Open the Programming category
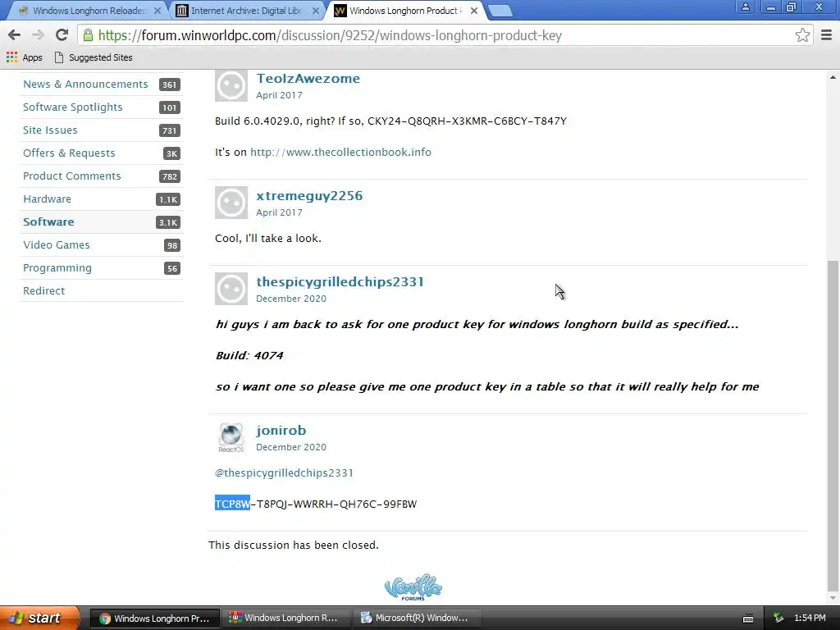Screen dimensions: 840x630 57,268
